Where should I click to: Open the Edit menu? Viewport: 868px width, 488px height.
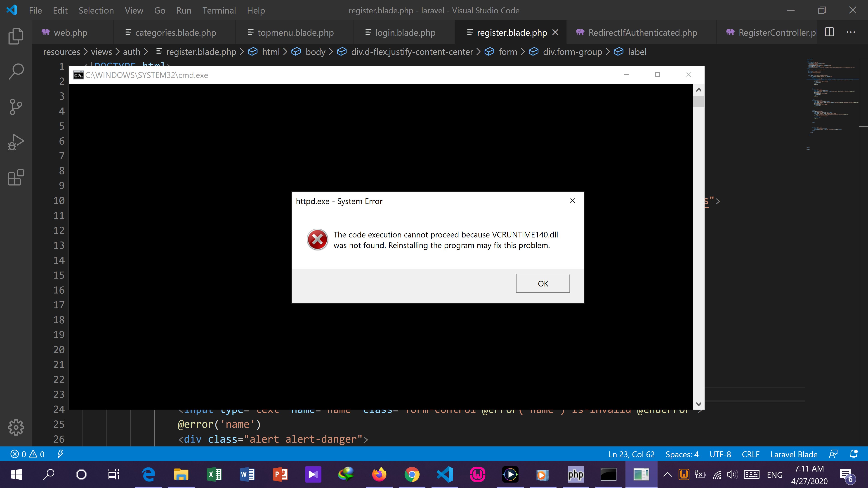60,10
